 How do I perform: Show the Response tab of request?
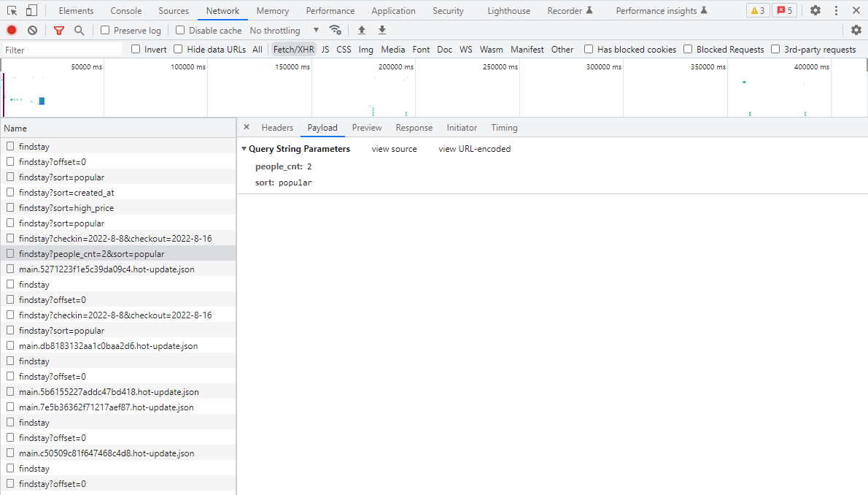point(414,128)
